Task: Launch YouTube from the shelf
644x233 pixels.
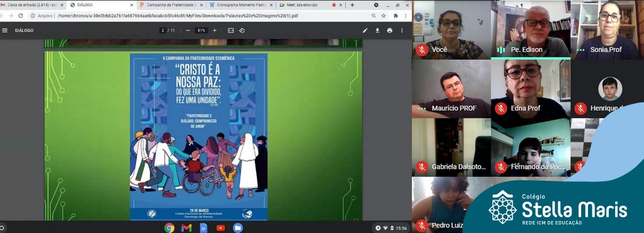Action: pyautogui.click(x=221, y=228)
